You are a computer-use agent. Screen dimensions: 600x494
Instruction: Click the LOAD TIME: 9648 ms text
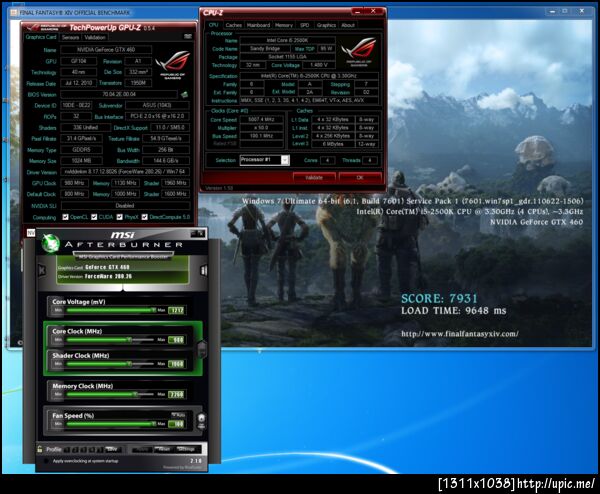(453, 311)
